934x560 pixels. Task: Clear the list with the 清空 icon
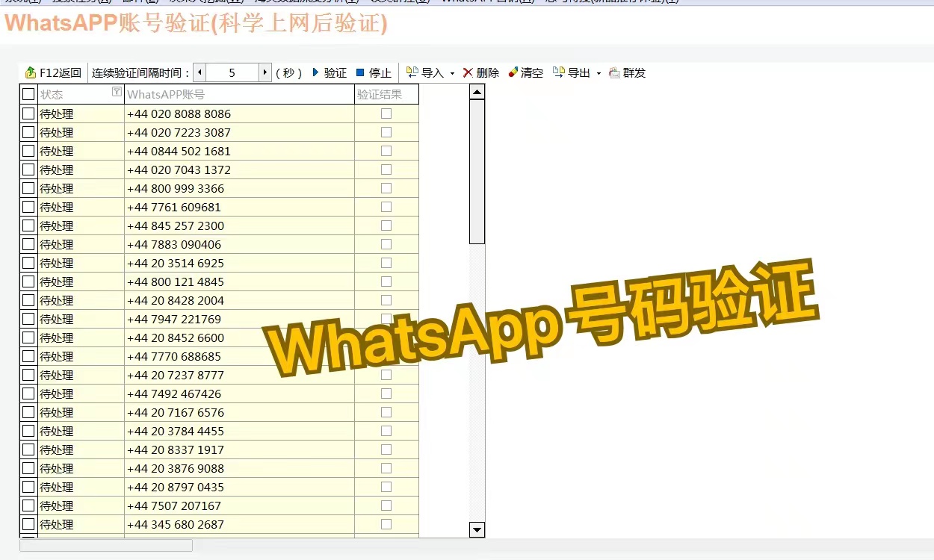tap(513, 72)
